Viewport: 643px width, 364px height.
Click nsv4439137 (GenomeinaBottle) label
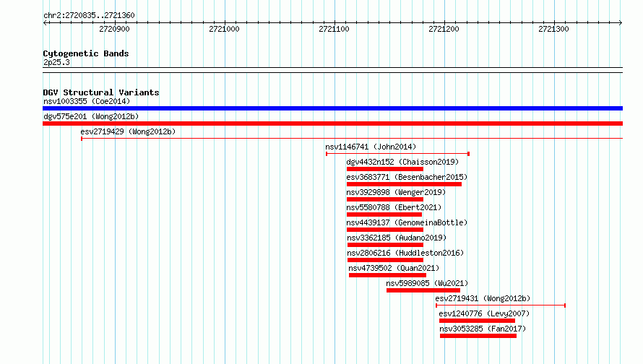coord(407,222)
